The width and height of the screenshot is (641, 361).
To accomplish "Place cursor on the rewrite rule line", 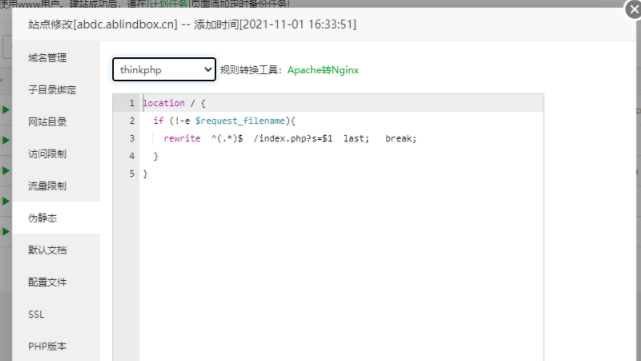I will [290, 139].
